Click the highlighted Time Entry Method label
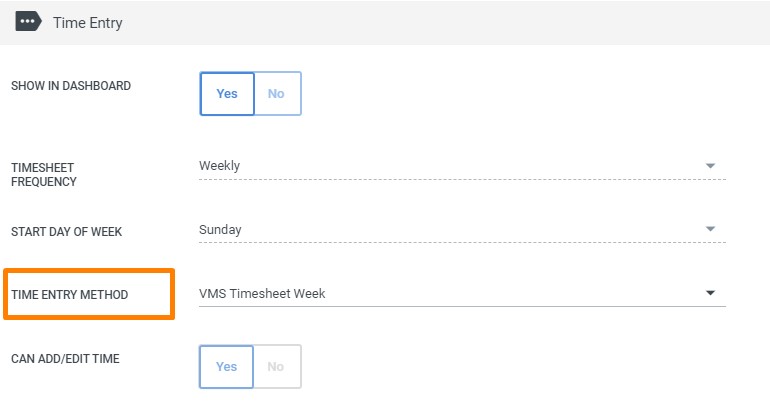This screenshot has width=770, height=413. 69,295
